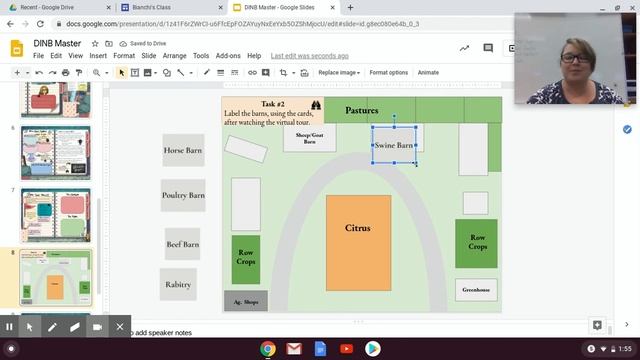Select the Beef Barn card
The image size is (640, 360).
pyautogui.click(x=182, y=244)
